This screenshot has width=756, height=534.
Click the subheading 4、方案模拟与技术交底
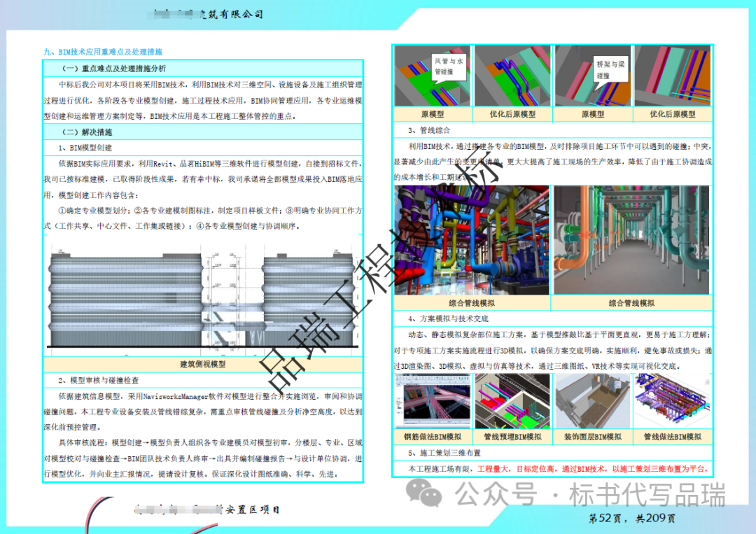click(448, 319)
